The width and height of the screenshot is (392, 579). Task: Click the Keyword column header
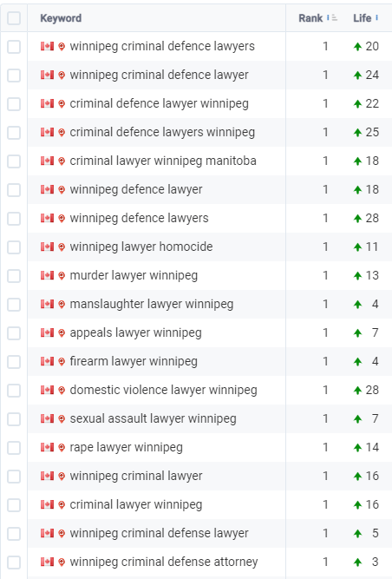(61, 18)
